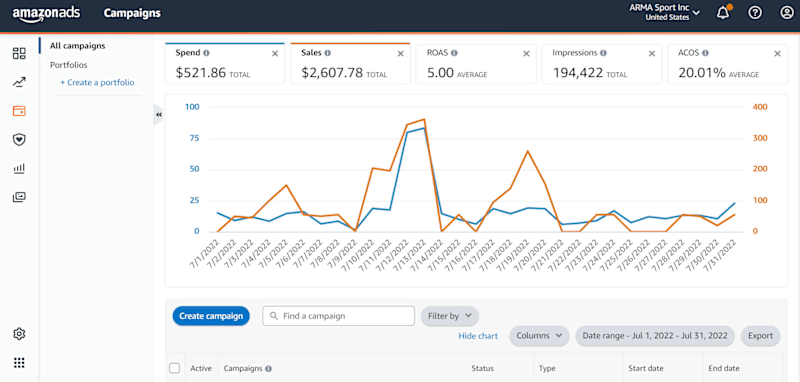This screenshot has width=800, height=382.
Task: Select All campaigns in side menu
Action: pyautogui.click(x=78, y=46)
